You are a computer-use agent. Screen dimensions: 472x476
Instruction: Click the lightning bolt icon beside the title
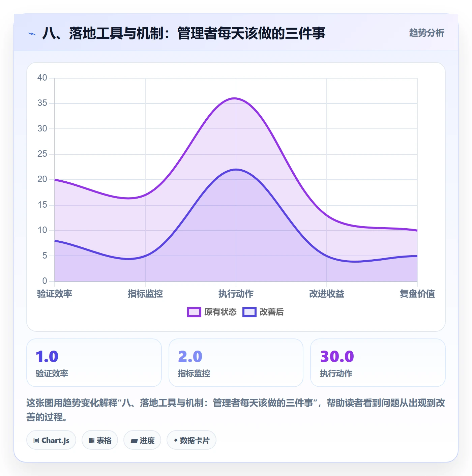[32, 34]
